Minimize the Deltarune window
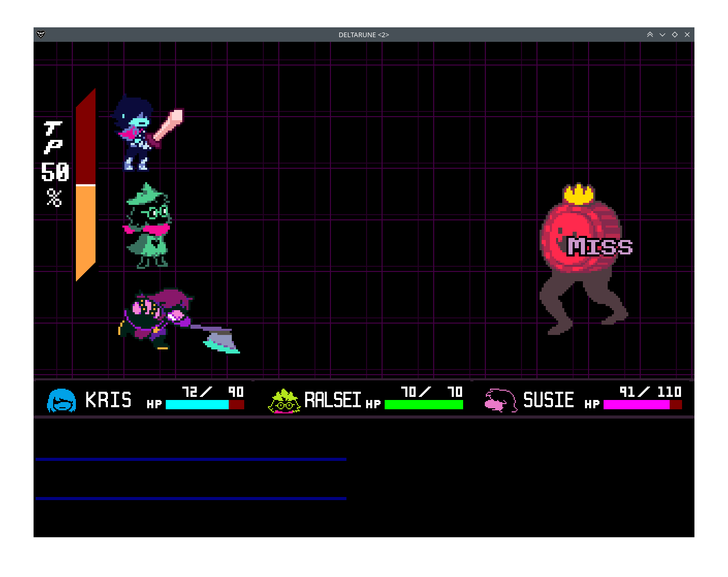Screen dimensions: 728x577 662,35
